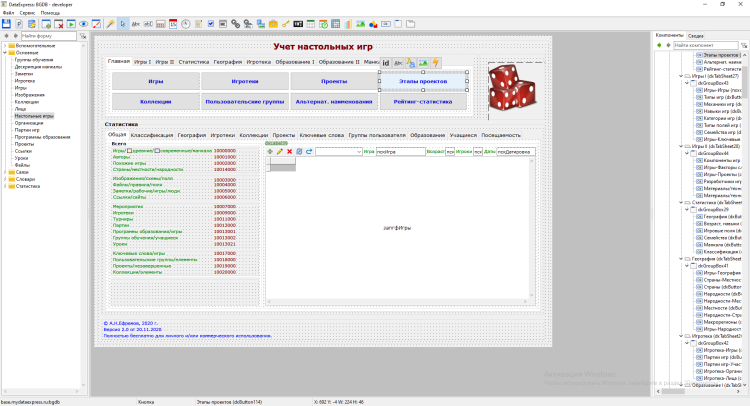This screenshot has height=406, width=750.
Task: Select the calculator component icon
Action: pyautogui.click(x=161, y=24)
